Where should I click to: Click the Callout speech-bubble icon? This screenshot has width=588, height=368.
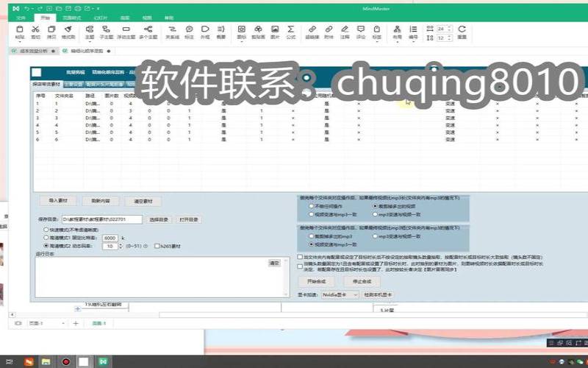190,29
